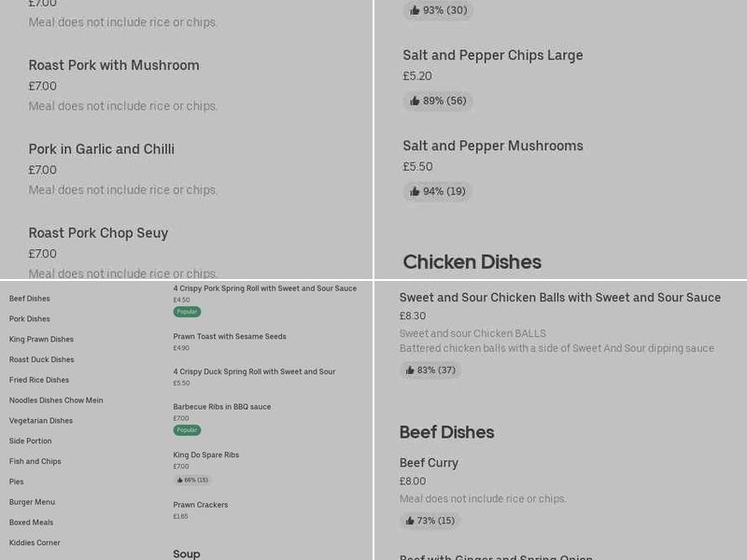Screen dimensions: 747x560
Task: Open the Vegetarian Dishes category
Action: point(40,420)
